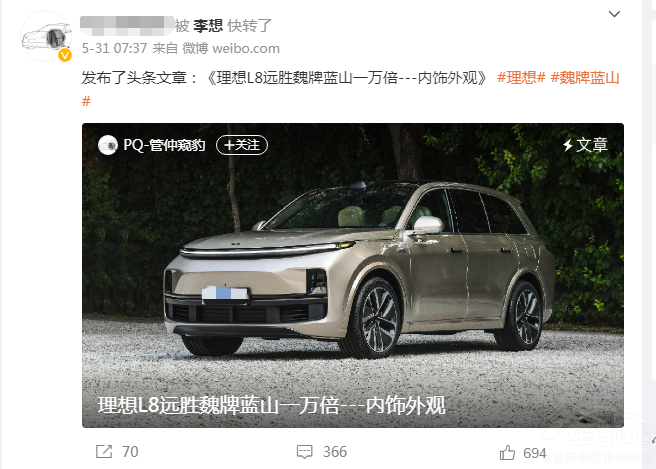The image size is (656, 469).
Task: Open the post options chevron menu
Action: [x=614, y=14]
